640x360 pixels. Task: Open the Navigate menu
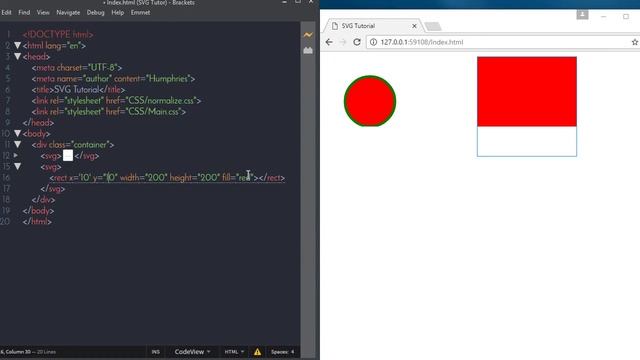pyautogui.click(x=68, y=13)
